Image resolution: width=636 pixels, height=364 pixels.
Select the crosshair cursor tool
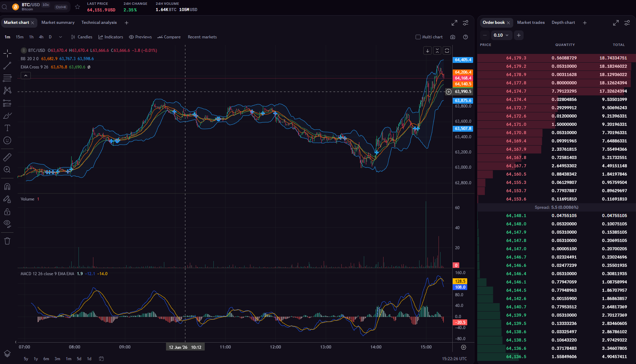coord(7,53)
